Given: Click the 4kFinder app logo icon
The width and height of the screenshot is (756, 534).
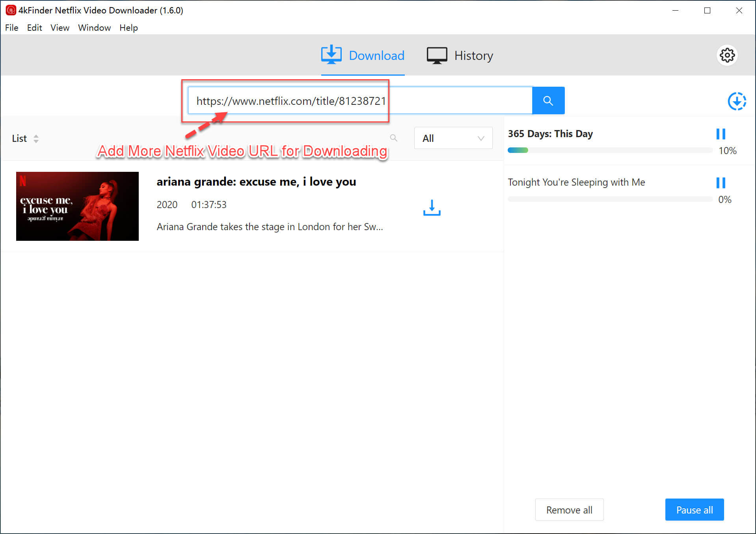Looking at the screenshot, I should point(11,10).
